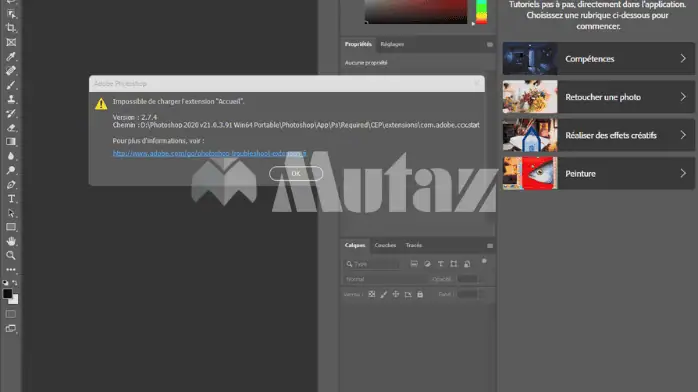Select the Crop tool
The width and height of the screenshot is (698, 392).
(x=11, y=28)
